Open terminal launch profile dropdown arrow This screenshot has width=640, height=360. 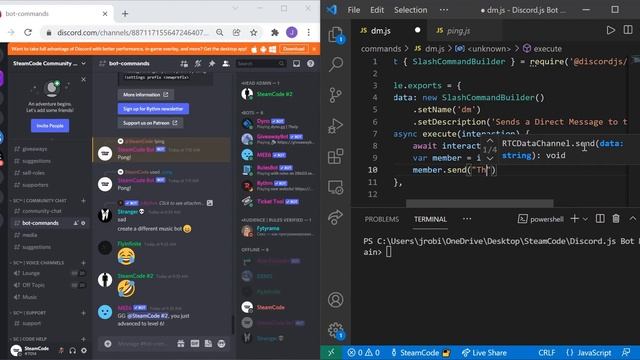[585, 219]
